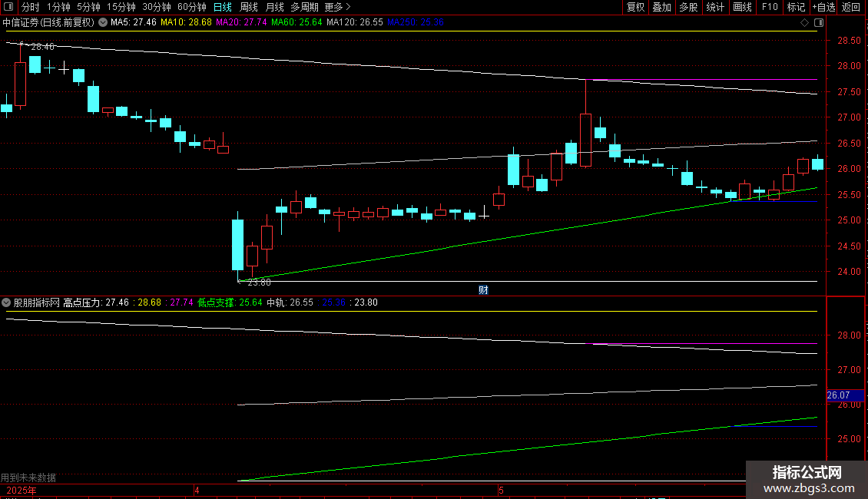Toggle the right sidebar panel icon

tap(819, 23)
